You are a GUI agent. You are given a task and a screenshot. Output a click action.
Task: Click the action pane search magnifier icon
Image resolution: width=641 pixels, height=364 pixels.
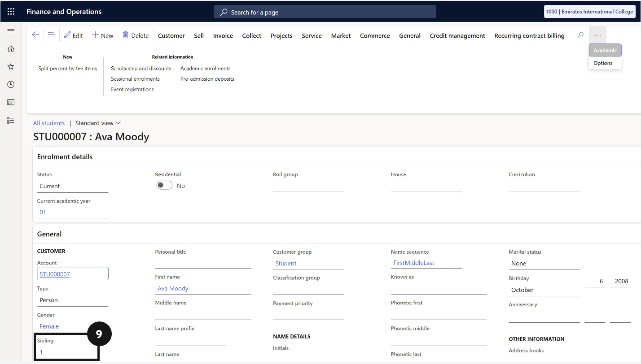(x=580, y=35)
